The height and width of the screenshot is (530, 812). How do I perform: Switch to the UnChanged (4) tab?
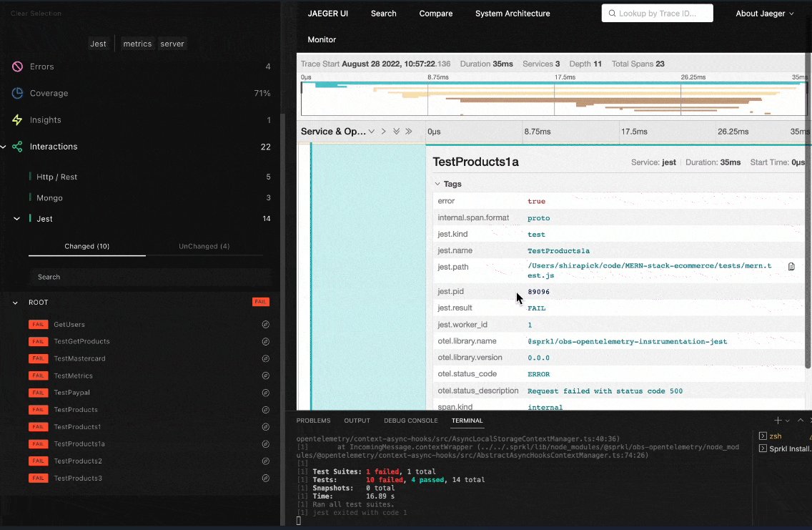point(204,246)
